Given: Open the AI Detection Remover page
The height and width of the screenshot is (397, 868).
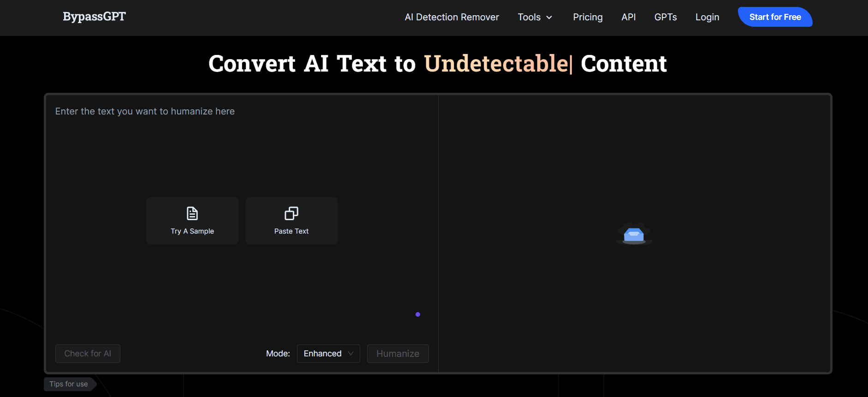Looking at the screenshot, I should pos(452,17).
